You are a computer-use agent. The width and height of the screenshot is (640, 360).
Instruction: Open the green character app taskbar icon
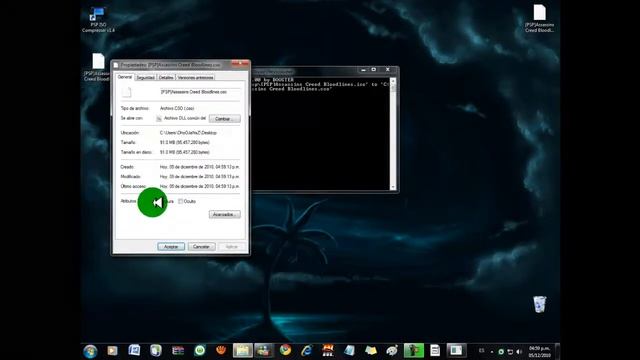click(414, 351)
